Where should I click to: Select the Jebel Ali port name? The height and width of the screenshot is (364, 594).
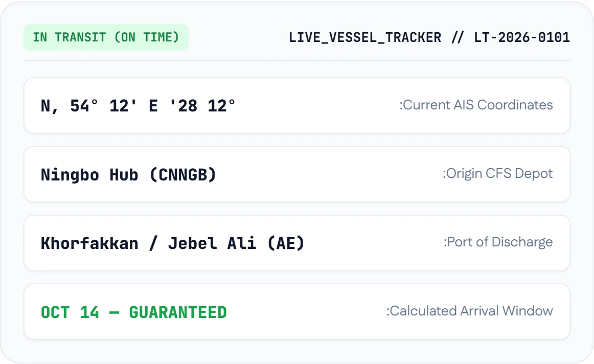(x=212, y=243)
